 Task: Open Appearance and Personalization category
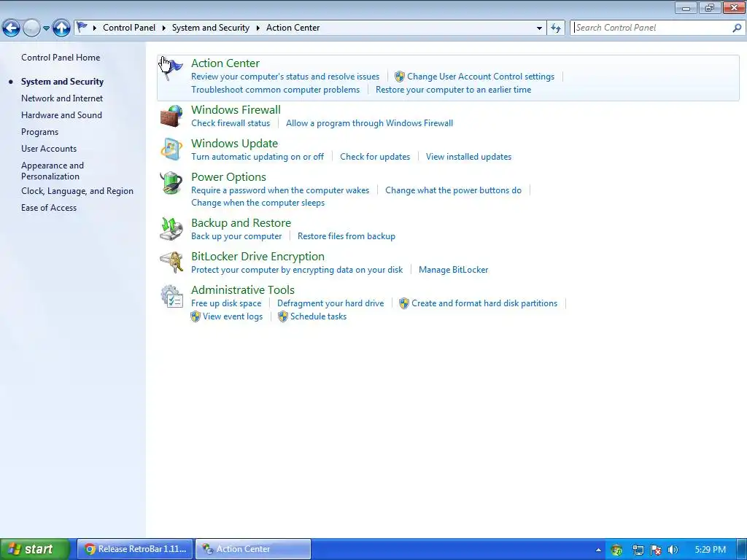click(53, 171)
